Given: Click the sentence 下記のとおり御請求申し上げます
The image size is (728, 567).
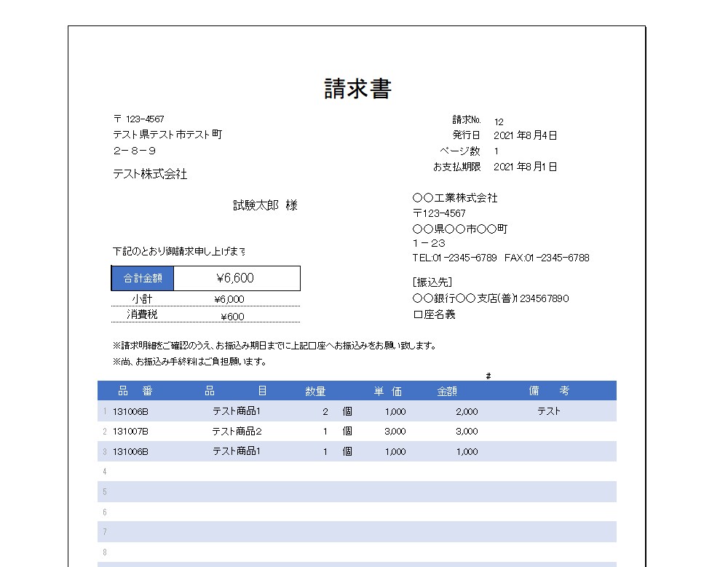Looking at the screenshot, I should (x=179, y=251).
